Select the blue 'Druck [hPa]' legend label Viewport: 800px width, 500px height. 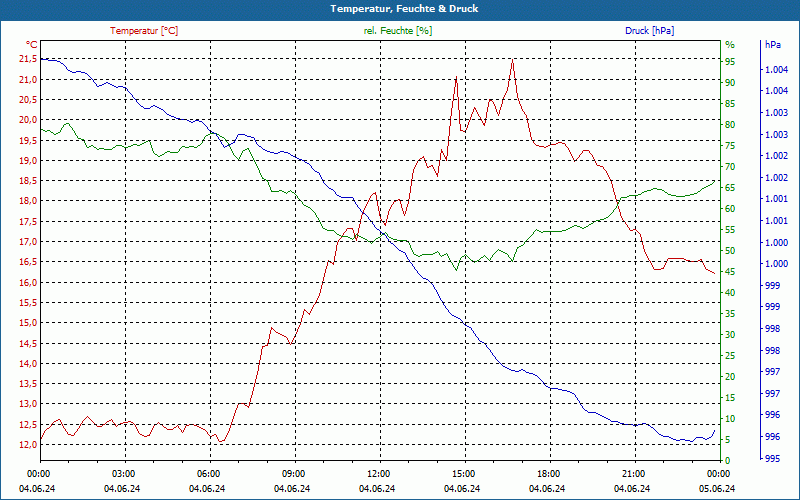649,31
